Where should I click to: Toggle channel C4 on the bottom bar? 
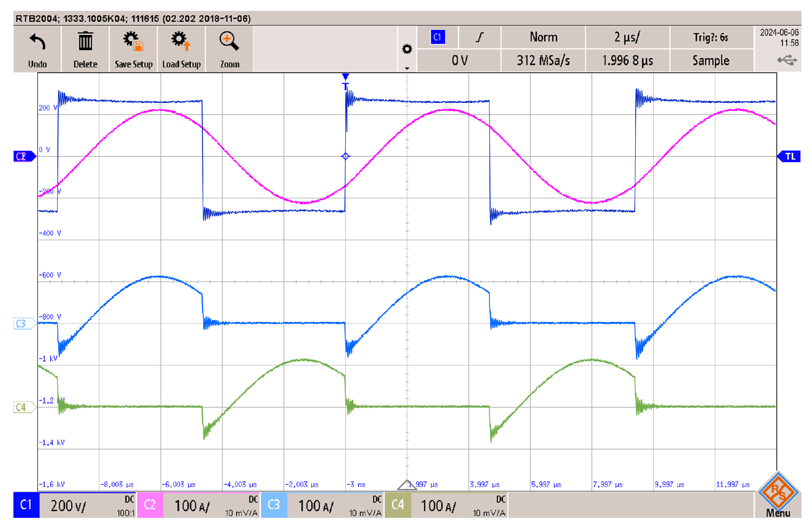tap(398, 505)
